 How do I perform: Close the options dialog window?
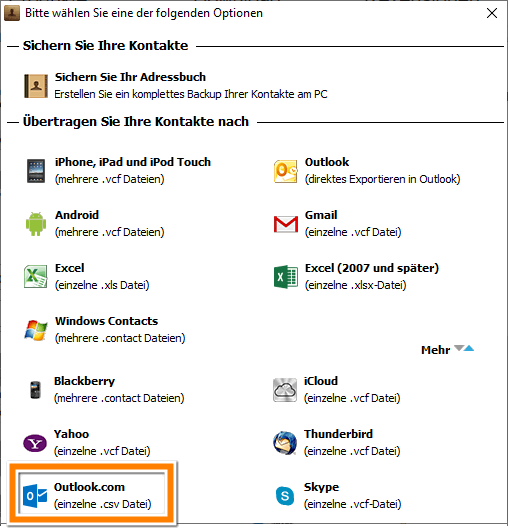pyautogui.click(x=492, y=13)
